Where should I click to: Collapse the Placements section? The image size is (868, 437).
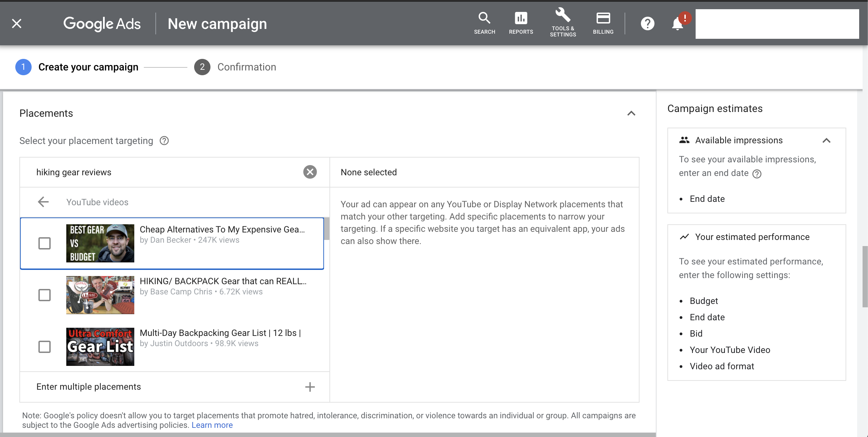click(x=631, y=113)
